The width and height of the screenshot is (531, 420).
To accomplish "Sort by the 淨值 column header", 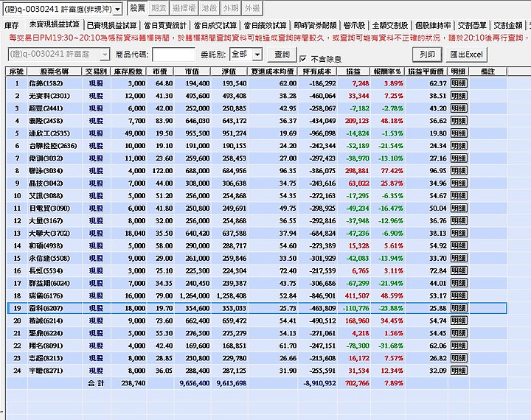I will [229, 71].
